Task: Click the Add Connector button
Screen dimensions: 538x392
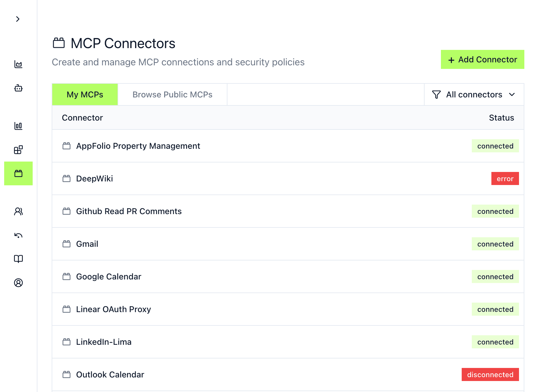Action: [x=482, y=59]
